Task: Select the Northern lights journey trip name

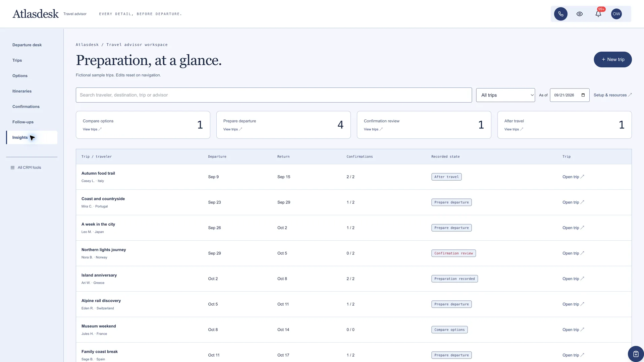Action: click(104, 250)
